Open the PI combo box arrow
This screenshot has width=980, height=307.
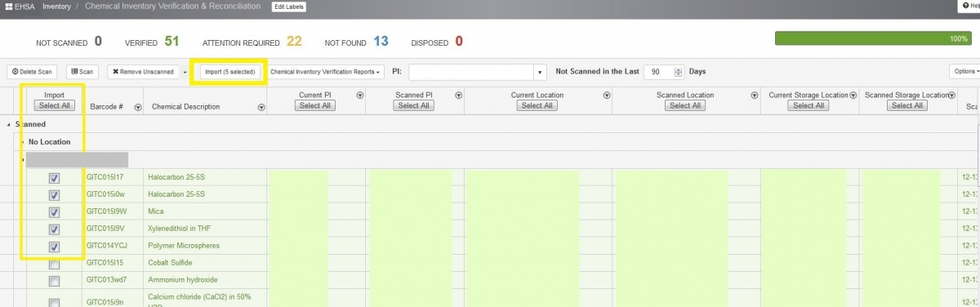[540, 72]
